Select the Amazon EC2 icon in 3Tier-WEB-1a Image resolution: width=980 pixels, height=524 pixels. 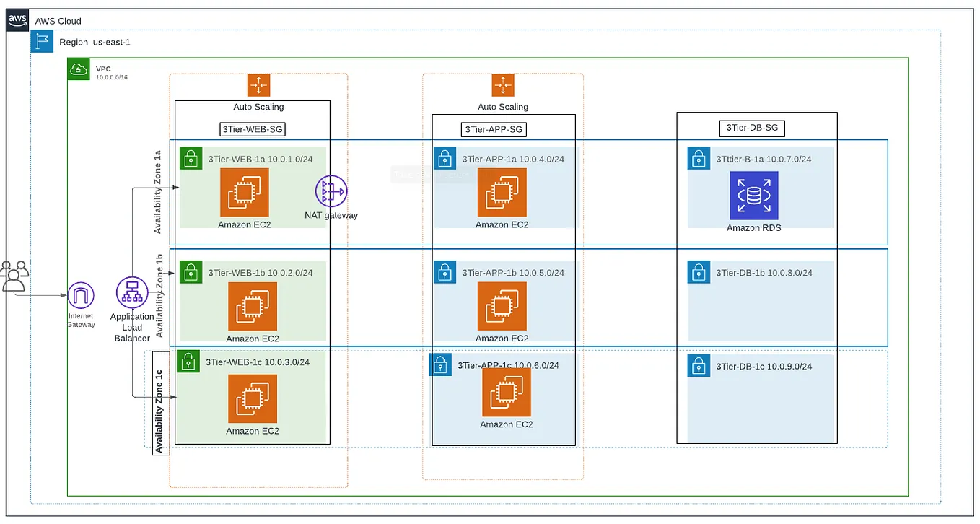click(x=245, y=193)
